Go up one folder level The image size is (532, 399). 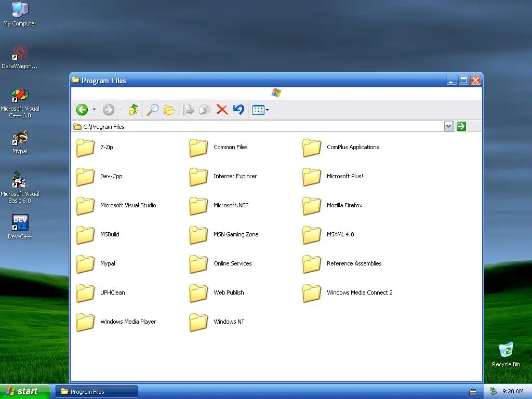coord(134,110)
